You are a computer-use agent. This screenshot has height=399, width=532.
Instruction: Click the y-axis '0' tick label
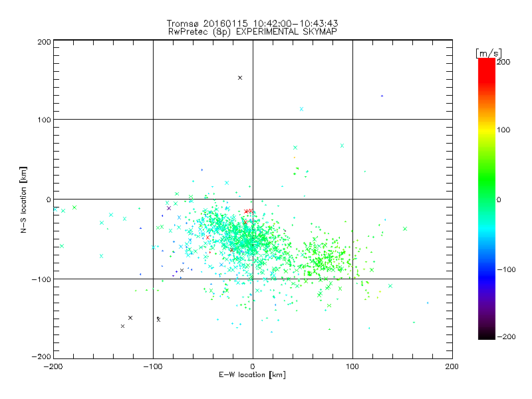tap(49, 199)
